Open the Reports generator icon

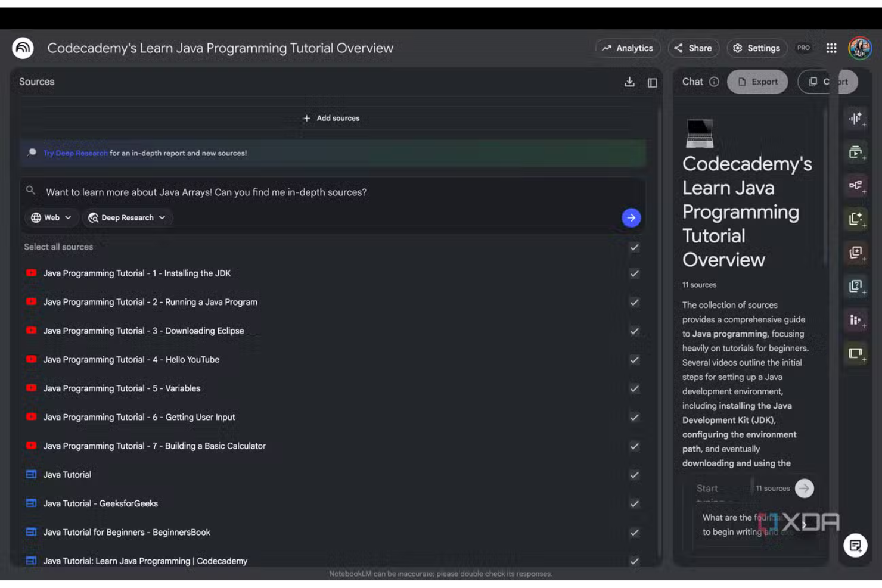856,219
